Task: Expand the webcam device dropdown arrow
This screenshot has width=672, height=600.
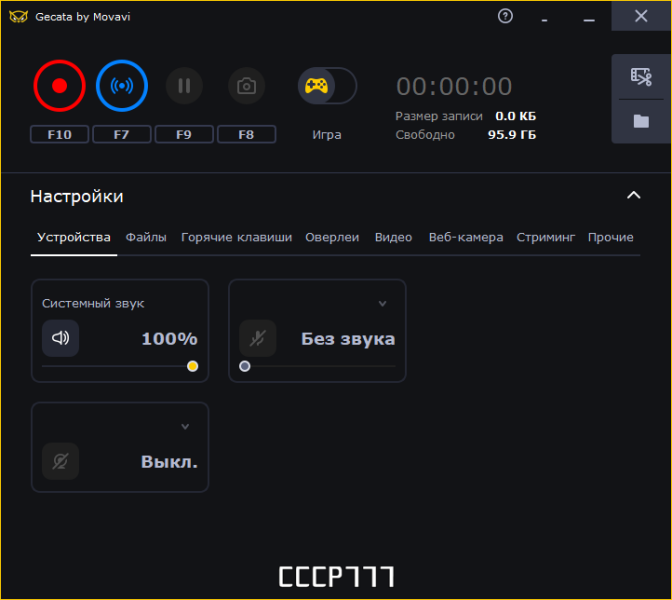Action: 185,427
